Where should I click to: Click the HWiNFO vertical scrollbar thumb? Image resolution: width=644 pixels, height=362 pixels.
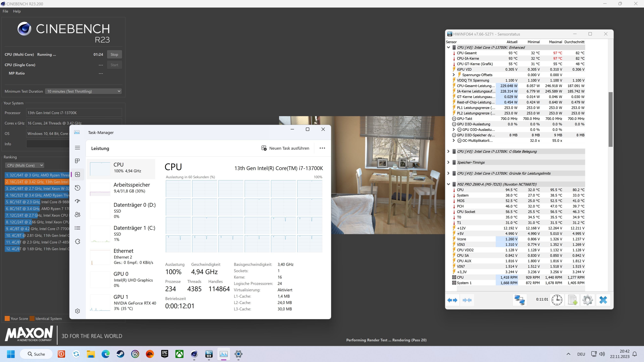(x=610, y=119)
